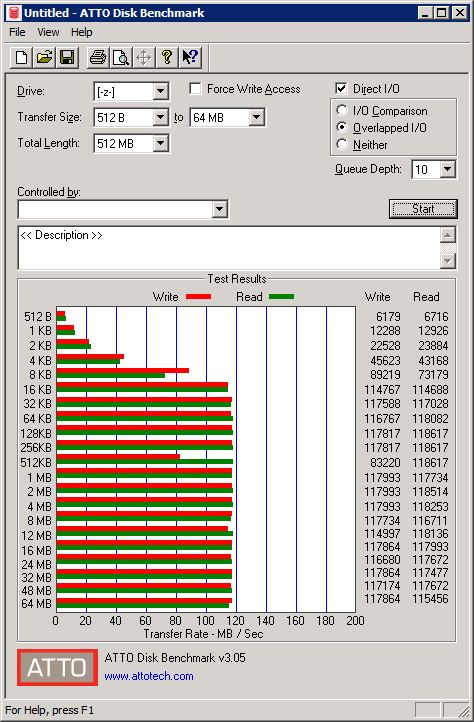Visit the www.attotech.com link
Screen dimensions: 474x722
pyautogui.click(x=149, y=676)
